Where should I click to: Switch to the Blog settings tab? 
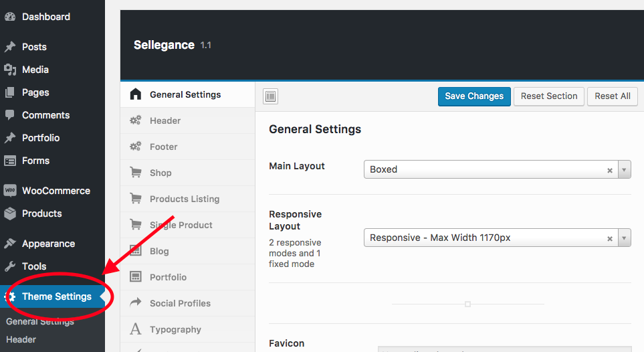coord(188,251)
